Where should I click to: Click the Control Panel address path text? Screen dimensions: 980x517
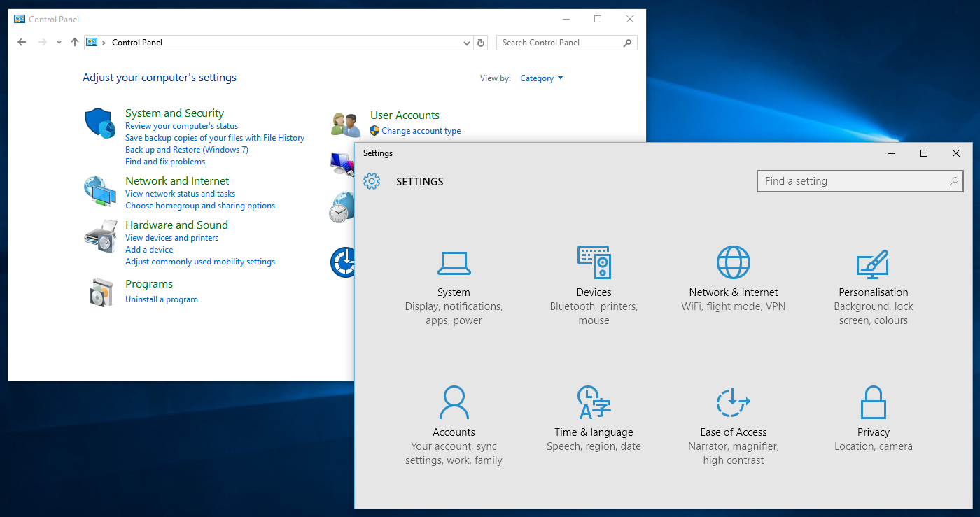pos(137,43)
